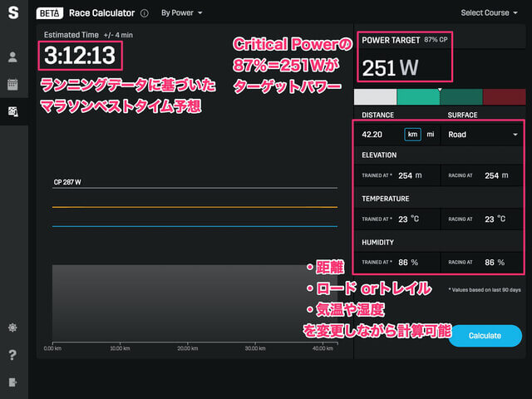This screenshot has width=532, height=399.
Task: Open the Road surface dropdown
Action: tap(482, 135)
